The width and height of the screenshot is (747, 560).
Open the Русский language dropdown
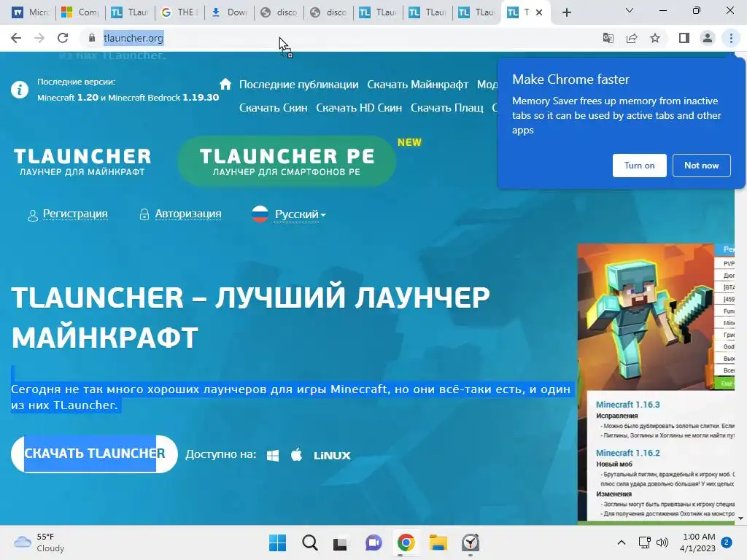(300, 214)
